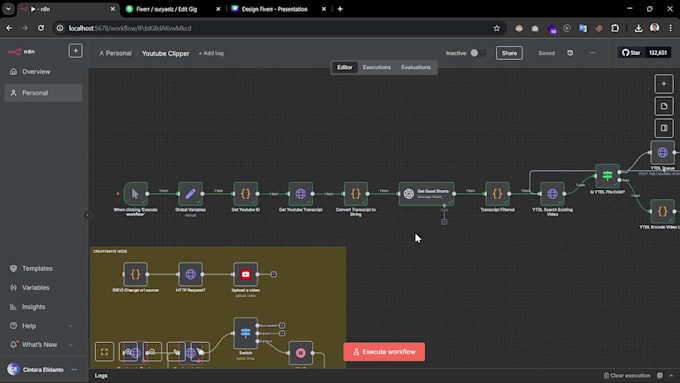Click the plus create button in sidebar header

pos(75,51)
